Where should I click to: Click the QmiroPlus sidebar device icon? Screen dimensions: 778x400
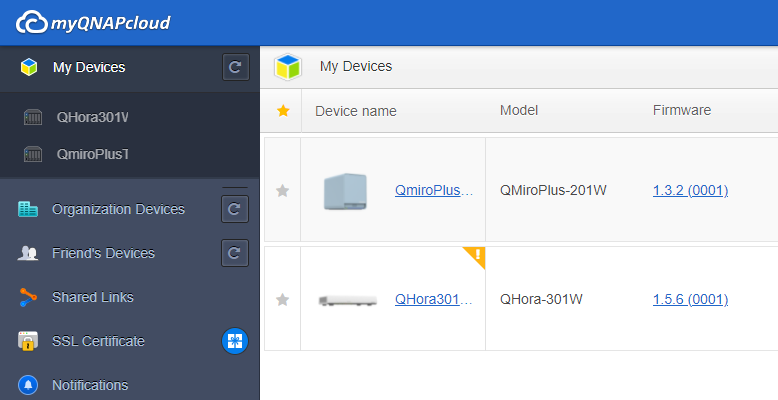click(33, 154)
